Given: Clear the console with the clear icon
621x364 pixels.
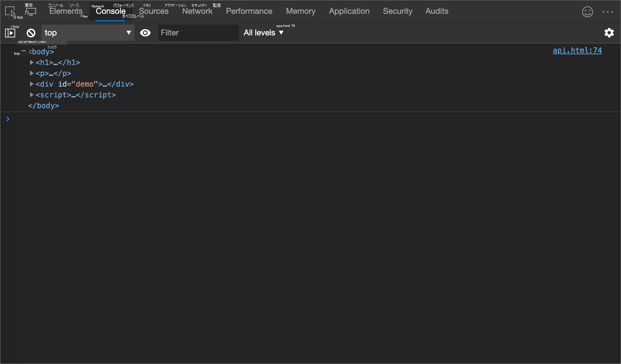Looking at the screenshot, I should (x=31, y=32).
